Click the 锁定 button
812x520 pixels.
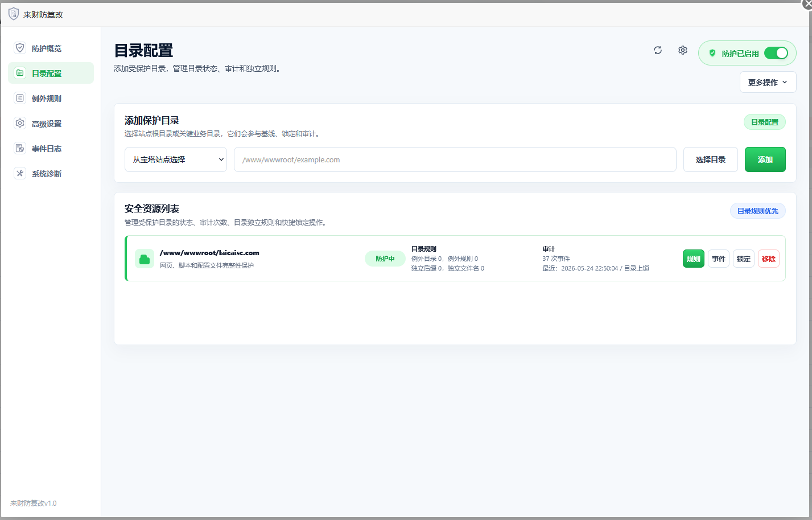(x=743, y=259)
